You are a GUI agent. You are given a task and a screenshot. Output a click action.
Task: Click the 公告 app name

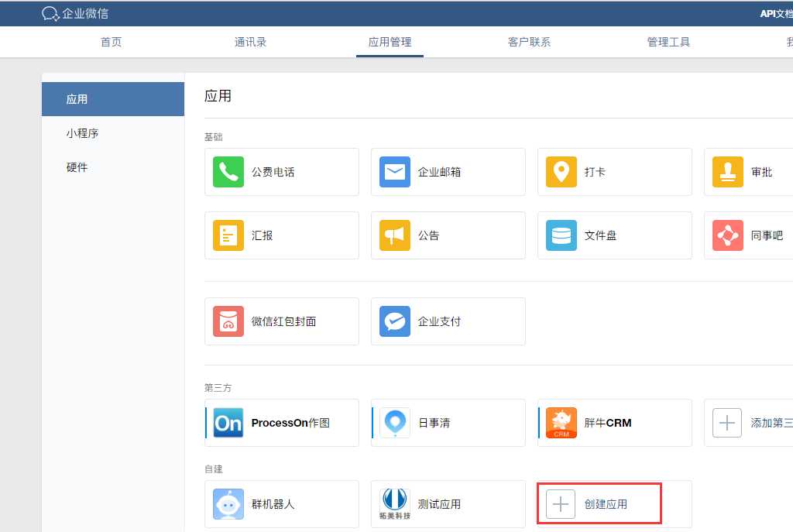[428, 235]
